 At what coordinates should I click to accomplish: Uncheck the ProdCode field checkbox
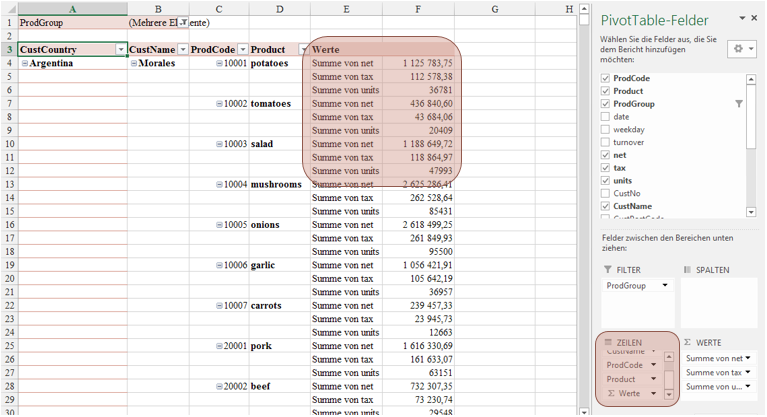pos(605,78)
